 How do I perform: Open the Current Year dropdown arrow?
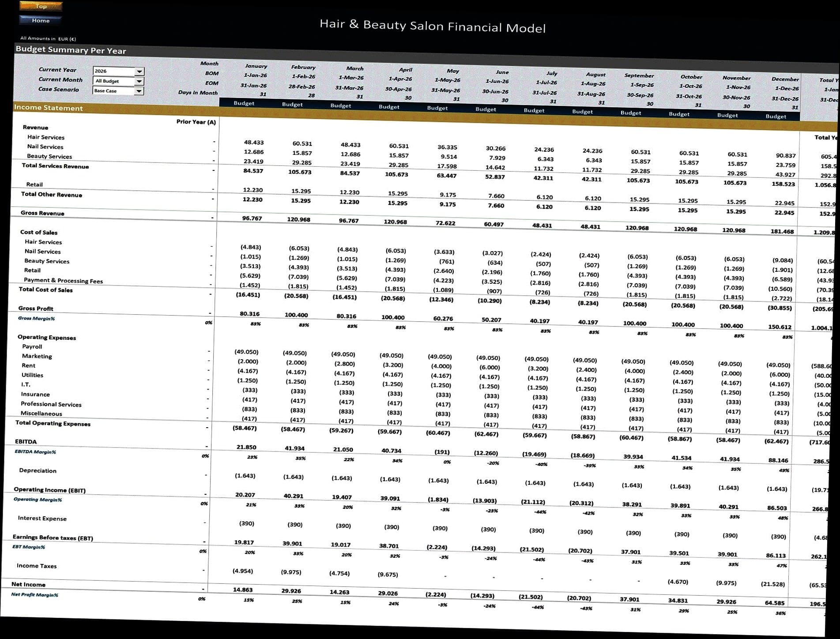[139, 71]
